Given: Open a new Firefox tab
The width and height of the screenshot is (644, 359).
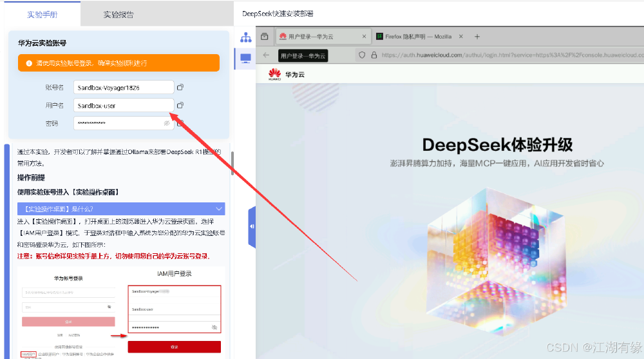Looking at the screenshot, I should (x=477, y=37).
